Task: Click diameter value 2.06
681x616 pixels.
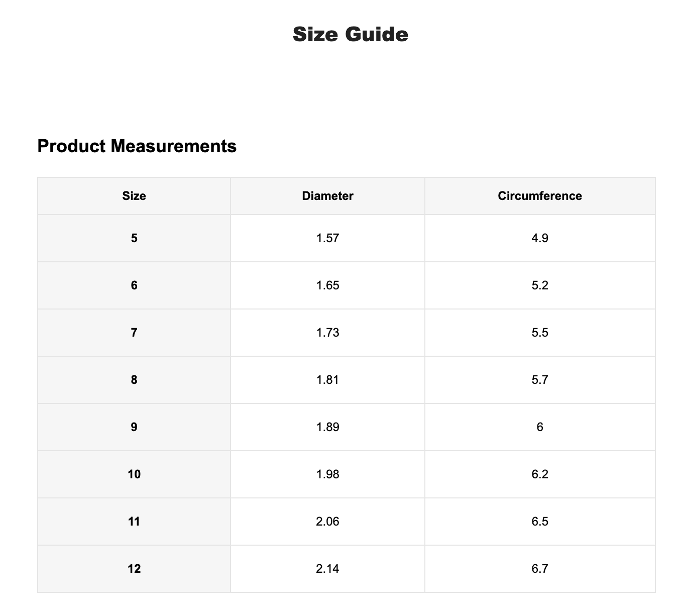Action: point(327,522)
